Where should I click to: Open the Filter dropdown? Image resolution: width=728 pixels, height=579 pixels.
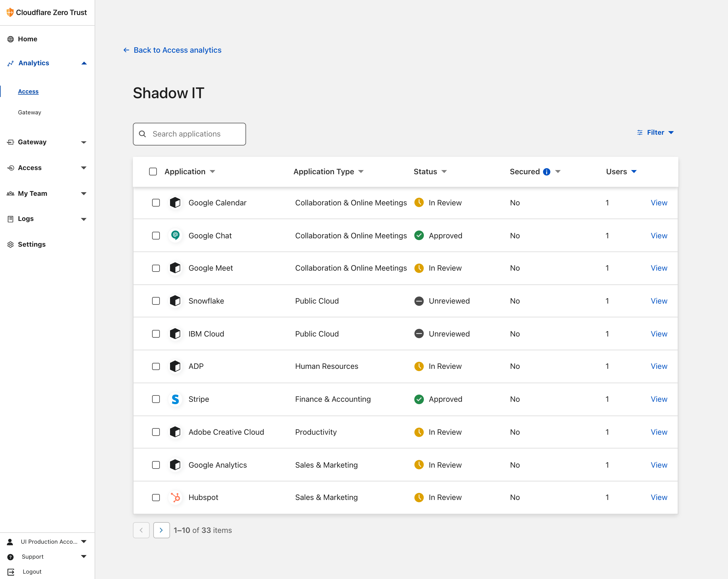655,133
